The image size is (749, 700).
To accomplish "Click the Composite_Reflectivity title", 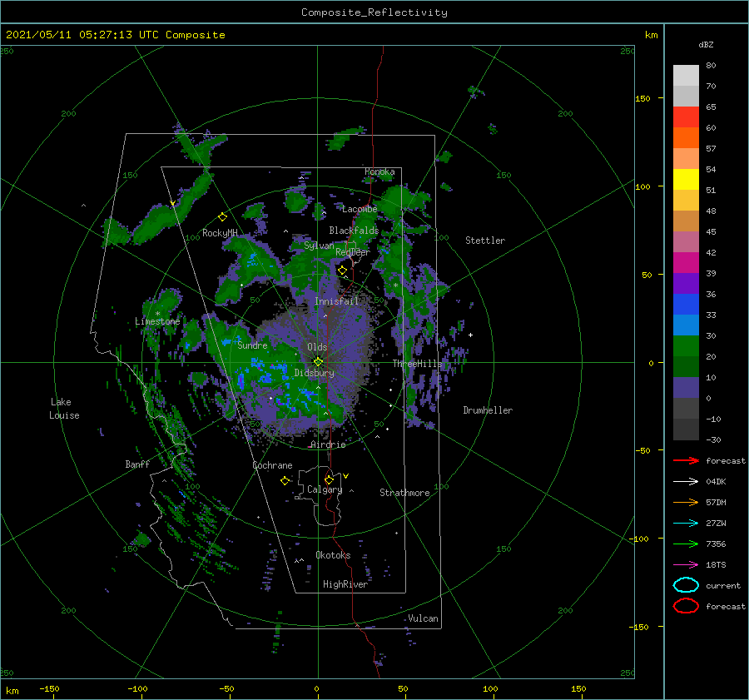I will tap(374, 12).
